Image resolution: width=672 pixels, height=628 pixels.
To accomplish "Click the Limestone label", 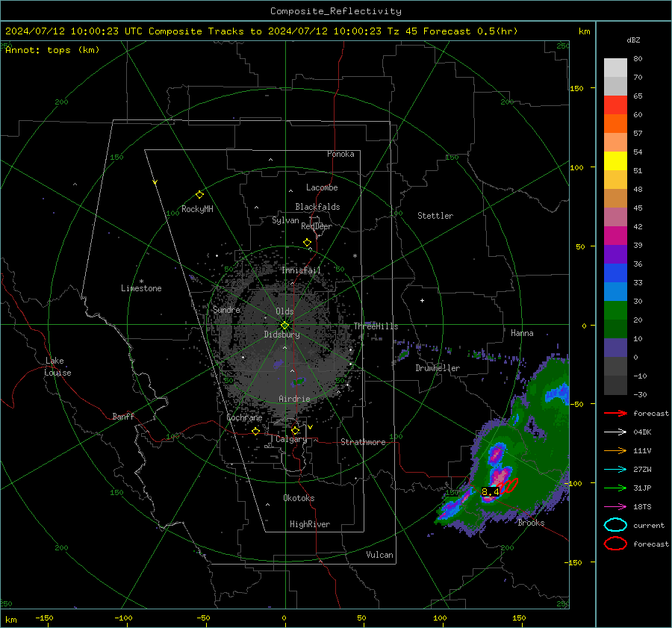I will [141, 288].
